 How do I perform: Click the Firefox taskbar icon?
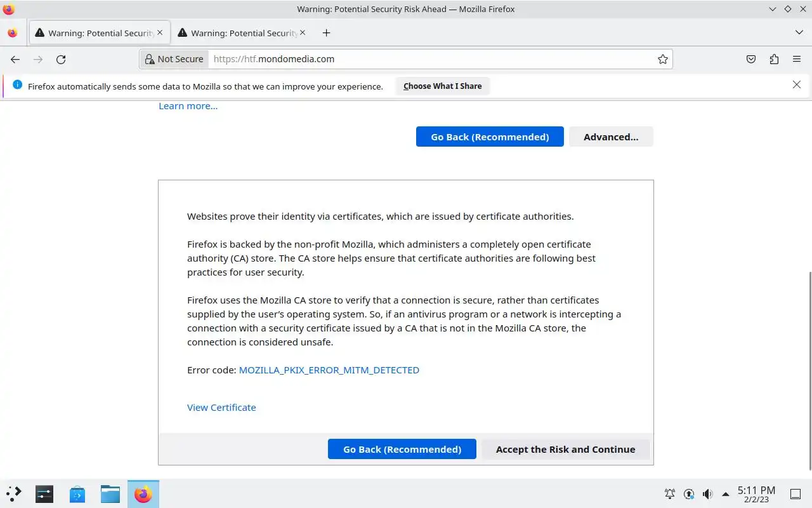[143, 493]
